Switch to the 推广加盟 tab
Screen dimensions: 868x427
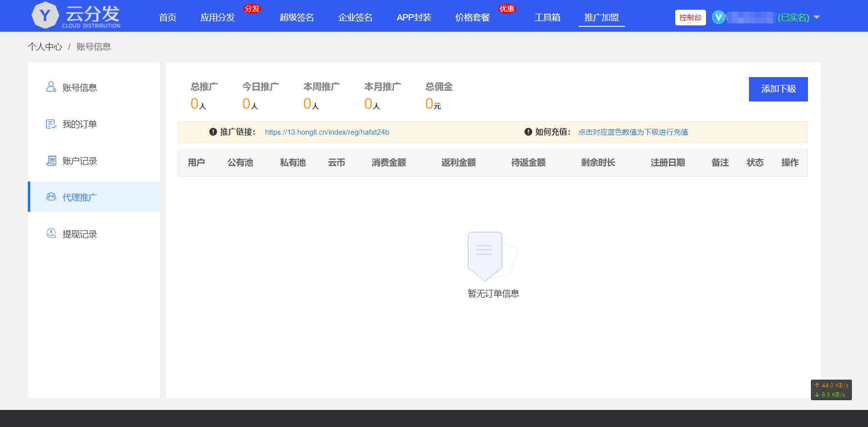(602, 18)
